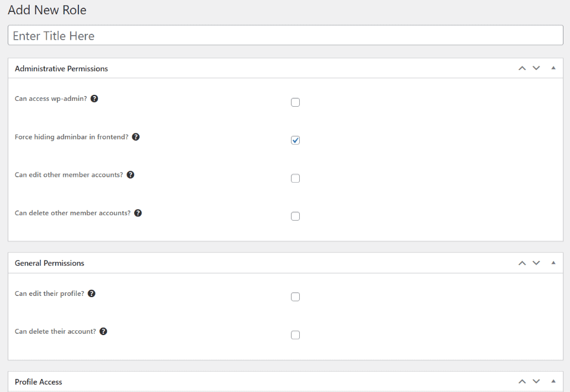Click help icon beside 'Can access wp-admin?'

pos(94,98)
